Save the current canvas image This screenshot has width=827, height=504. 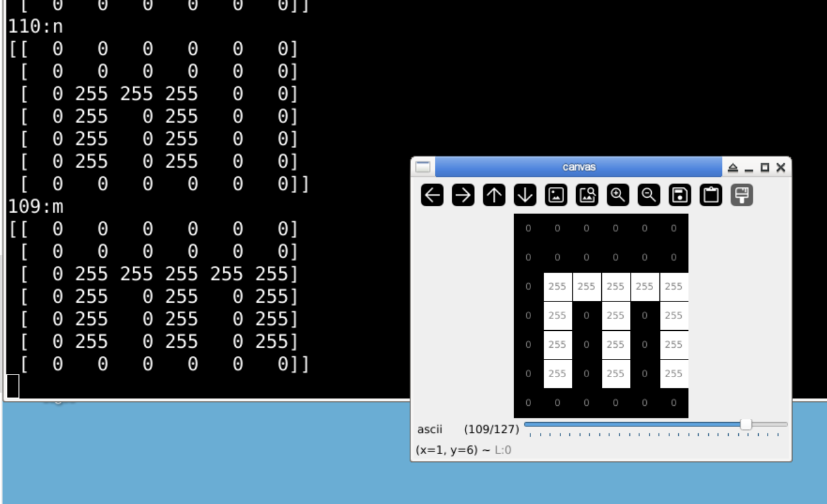(680, 195)
